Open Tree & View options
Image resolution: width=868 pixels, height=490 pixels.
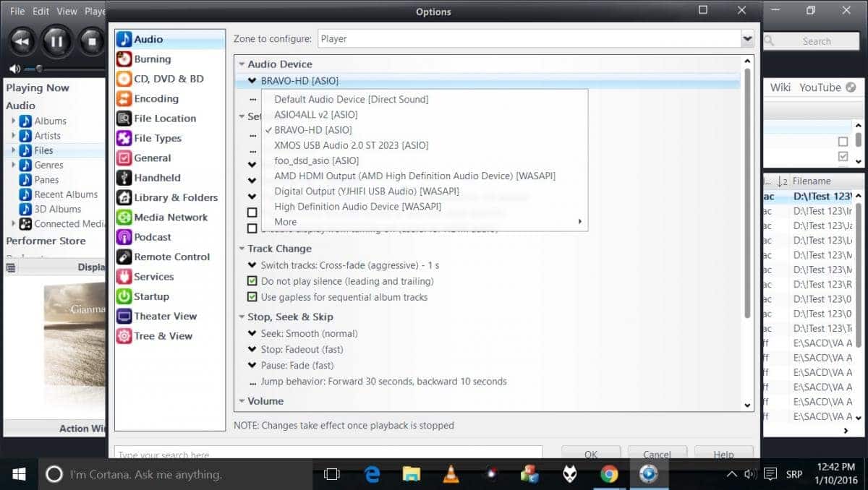tap(170, 335)
